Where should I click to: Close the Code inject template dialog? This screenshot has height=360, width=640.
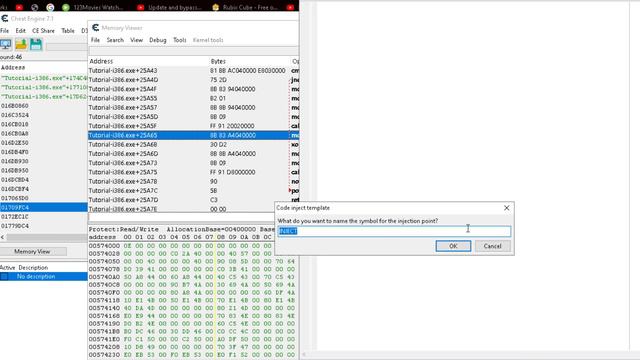click(x=507, y=208)
